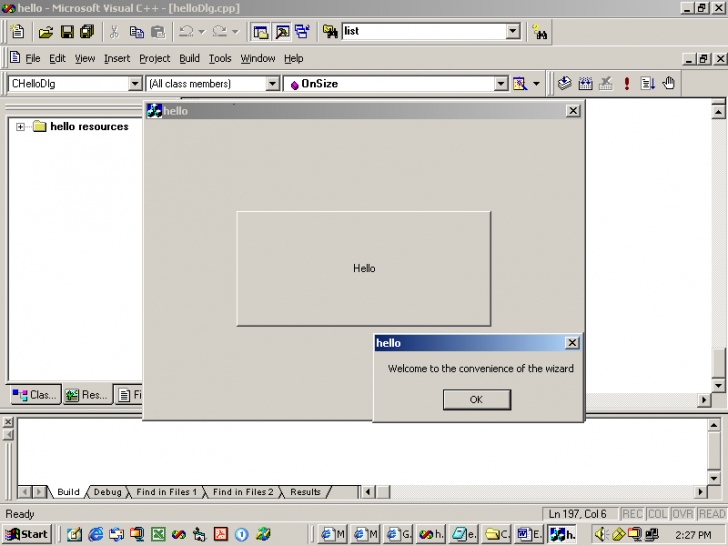Click the WizardBar actions wand icon
728x546 pixels.
pos(520,84)
